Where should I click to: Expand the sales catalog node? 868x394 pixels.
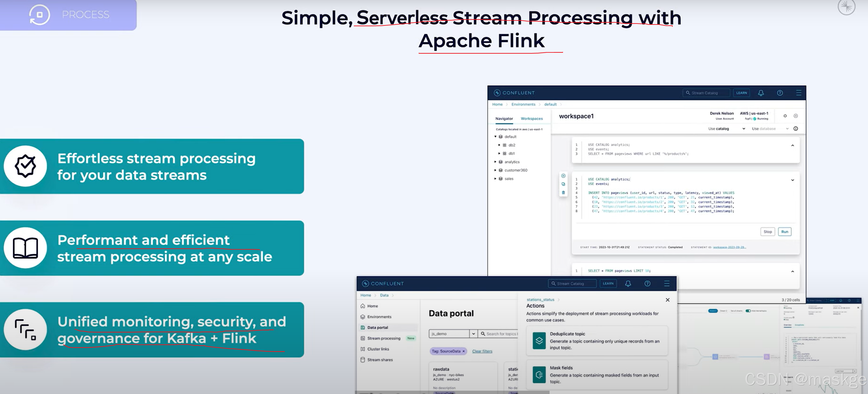click(495, 179)
